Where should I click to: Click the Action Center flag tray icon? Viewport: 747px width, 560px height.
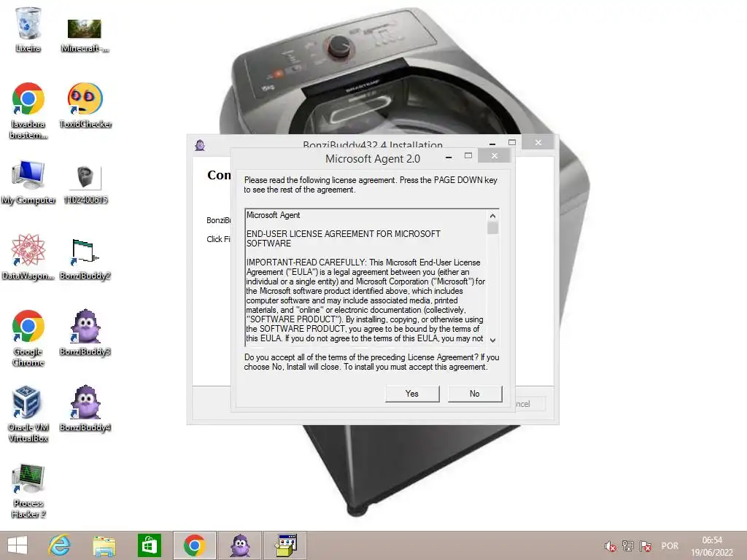pos(646,546)
